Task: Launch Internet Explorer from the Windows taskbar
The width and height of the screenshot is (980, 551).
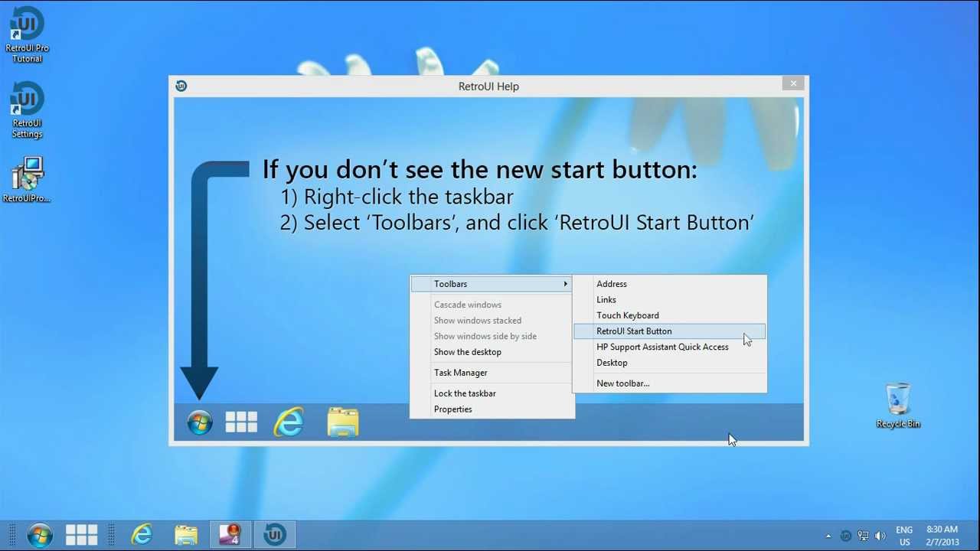Action: click(x=142, y=535)
